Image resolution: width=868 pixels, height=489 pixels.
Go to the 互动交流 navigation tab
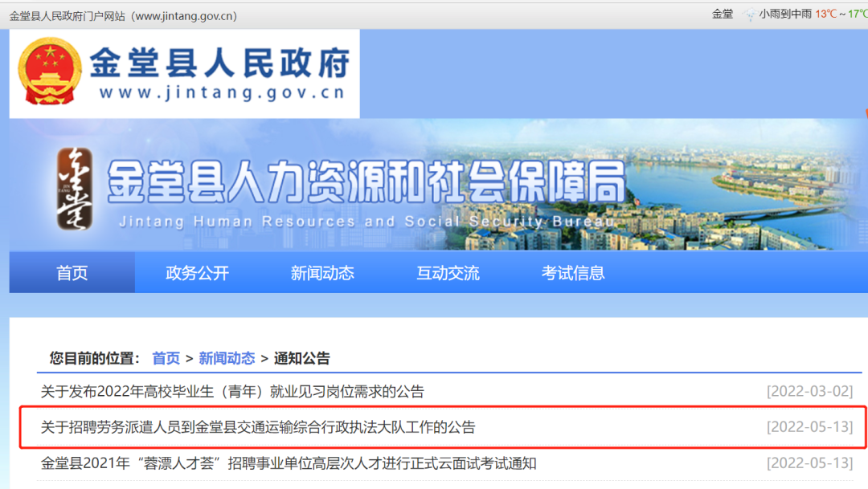[448, 273]
